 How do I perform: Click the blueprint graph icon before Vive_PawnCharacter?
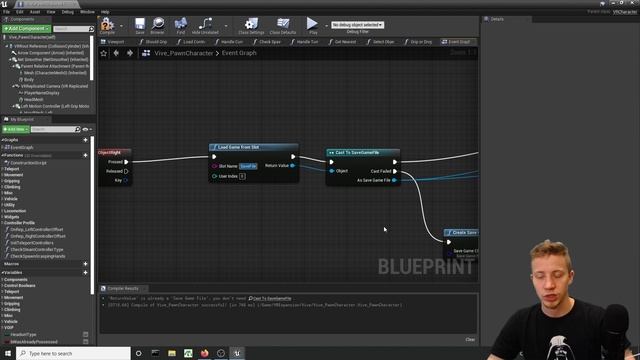[146, 53]
